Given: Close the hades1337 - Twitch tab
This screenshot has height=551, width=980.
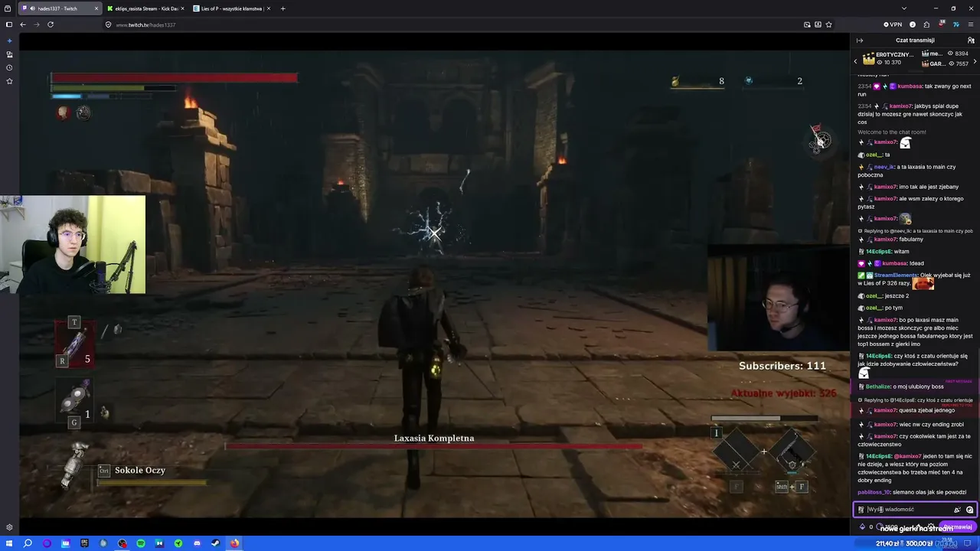Looking at the screenshot, I should coord(96,8).
